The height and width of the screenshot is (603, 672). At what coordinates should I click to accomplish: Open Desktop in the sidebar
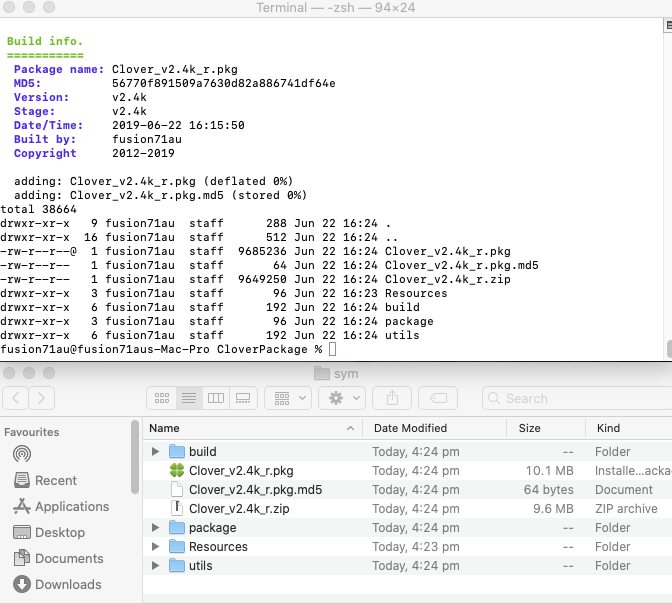click(49, 532)
